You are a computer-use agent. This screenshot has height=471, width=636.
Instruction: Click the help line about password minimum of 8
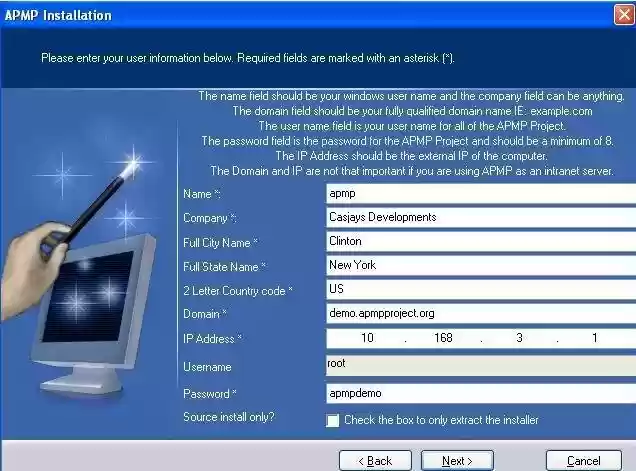click(408, 141)
